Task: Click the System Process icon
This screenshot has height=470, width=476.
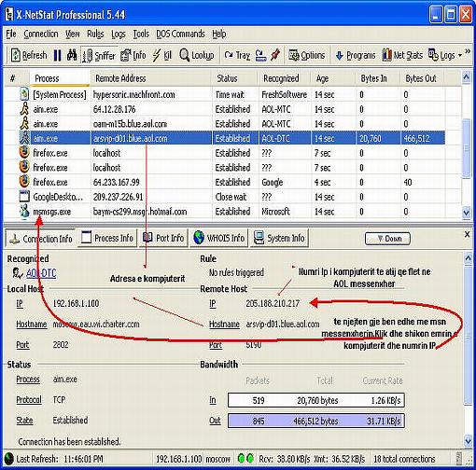Action: (x=24, y=94)
